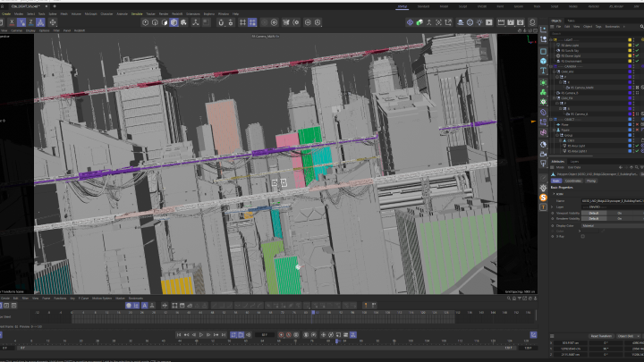Screen dimensions: 644x362
Task: Toggle Autokeying icon
Action: [288, 335]
